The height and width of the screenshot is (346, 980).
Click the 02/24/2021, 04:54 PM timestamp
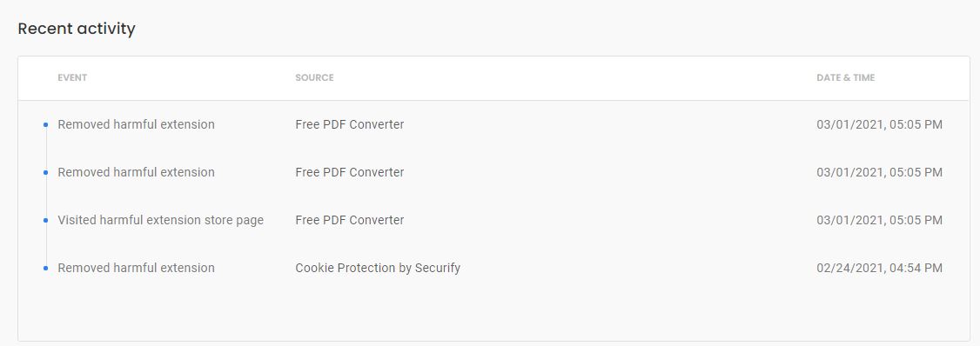coord(879,267)
